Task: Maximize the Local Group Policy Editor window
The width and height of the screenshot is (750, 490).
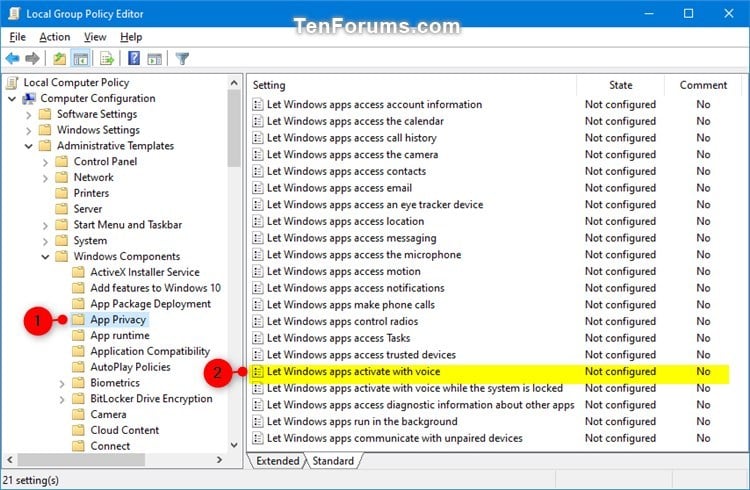Action: [x=688, y=13]
